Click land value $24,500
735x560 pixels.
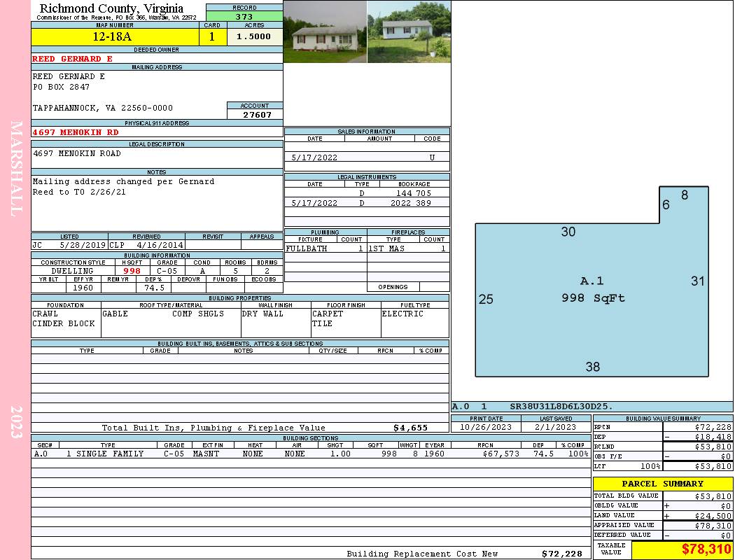click(x=713, y=515)
